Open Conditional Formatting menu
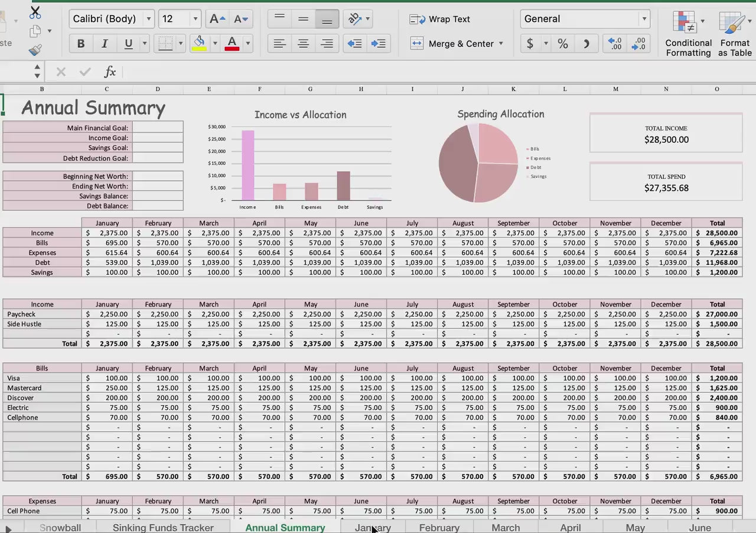Image resolution: width=756 pixels, height=533 pixels. tap(688, 34)
